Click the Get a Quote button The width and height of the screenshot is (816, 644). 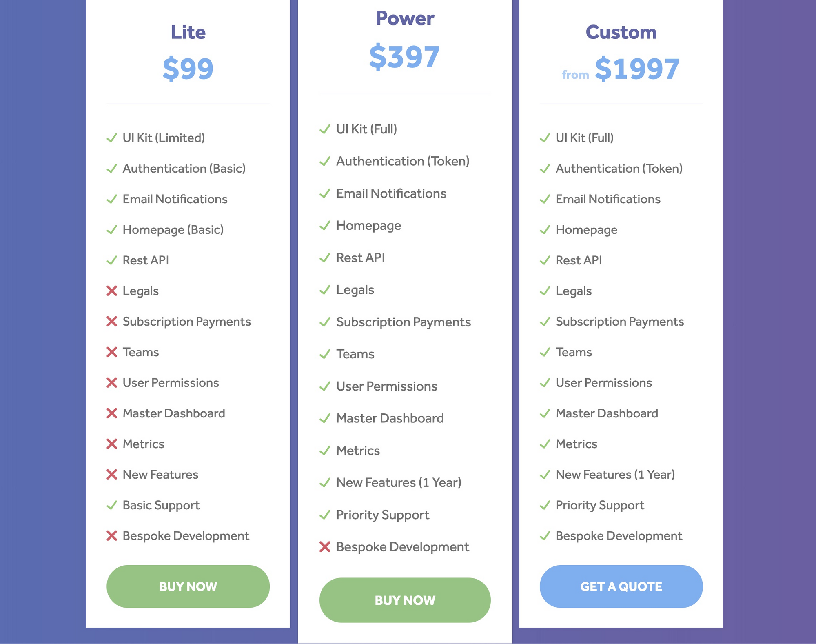click(621, 586)
